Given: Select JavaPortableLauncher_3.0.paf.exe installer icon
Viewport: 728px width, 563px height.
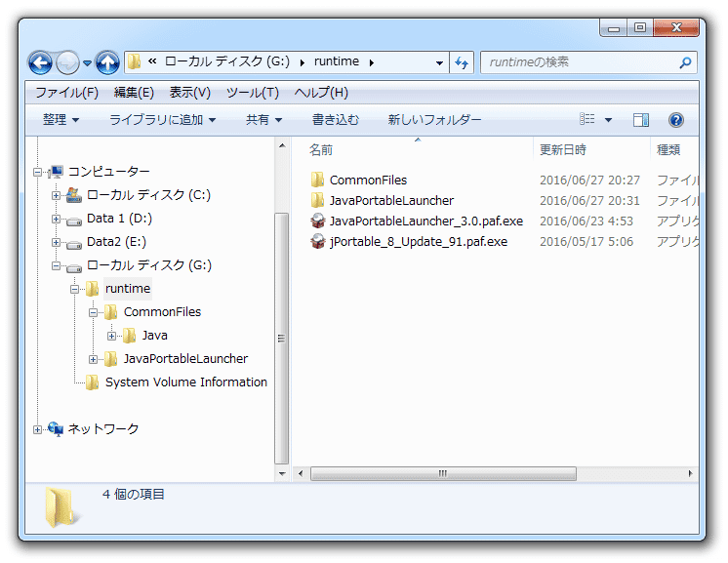Looking at the screenshot, I should tap(317, 221).
